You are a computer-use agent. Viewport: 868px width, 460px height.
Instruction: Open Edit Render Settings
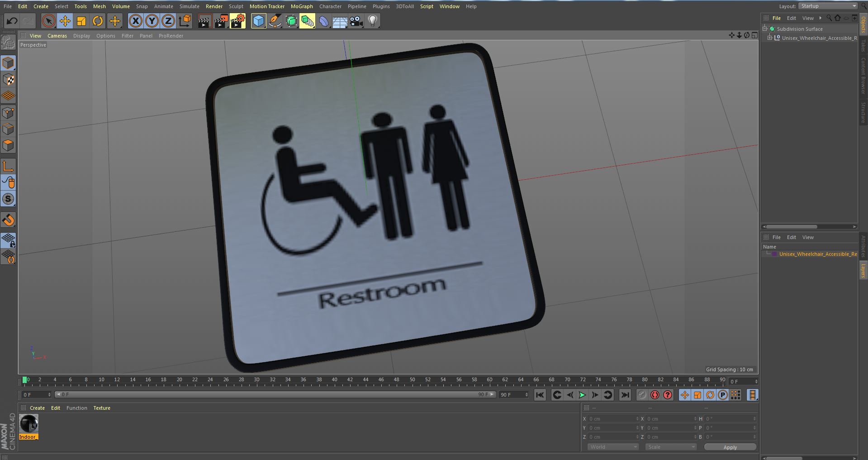click(x=238, y=21)
